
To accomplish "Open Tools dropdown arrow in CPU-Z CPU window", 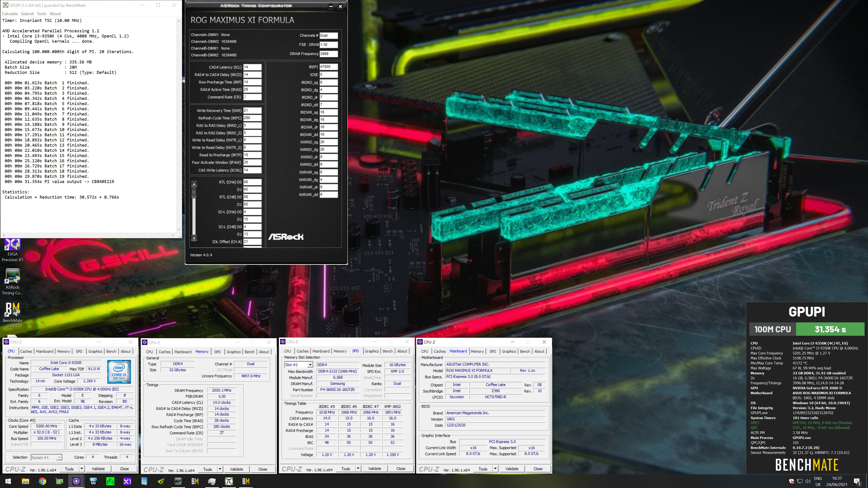I will coord(82,469).
